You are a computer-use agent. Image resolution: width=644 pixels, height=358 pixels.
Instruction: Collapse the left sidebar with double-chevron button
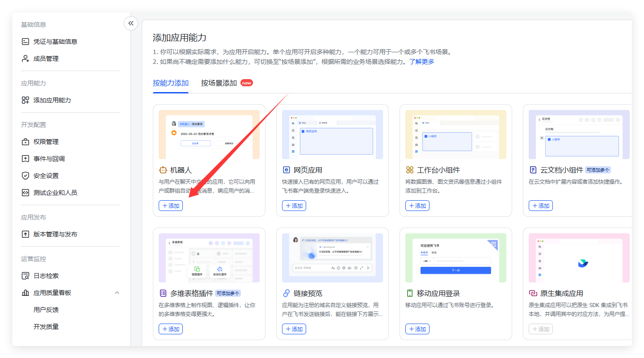point(130,23)
